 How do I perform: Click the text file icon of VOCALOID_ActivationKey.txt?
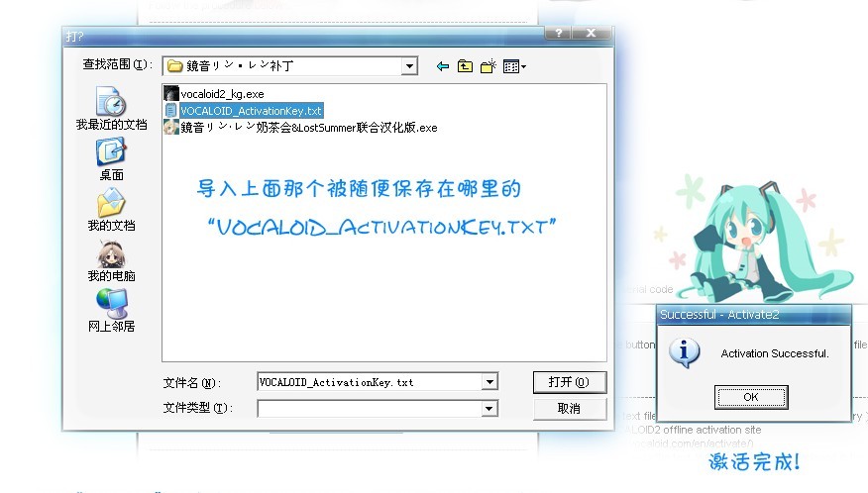[171, 111]
